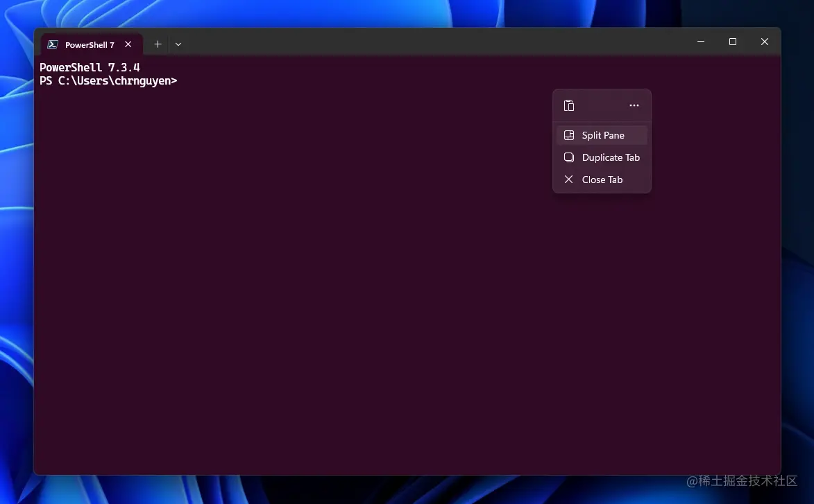This screenshot has width=814, height=504.
Task: Click the PS C:\Users\chrnguyen> prompt line
Action: coord(108,81)
